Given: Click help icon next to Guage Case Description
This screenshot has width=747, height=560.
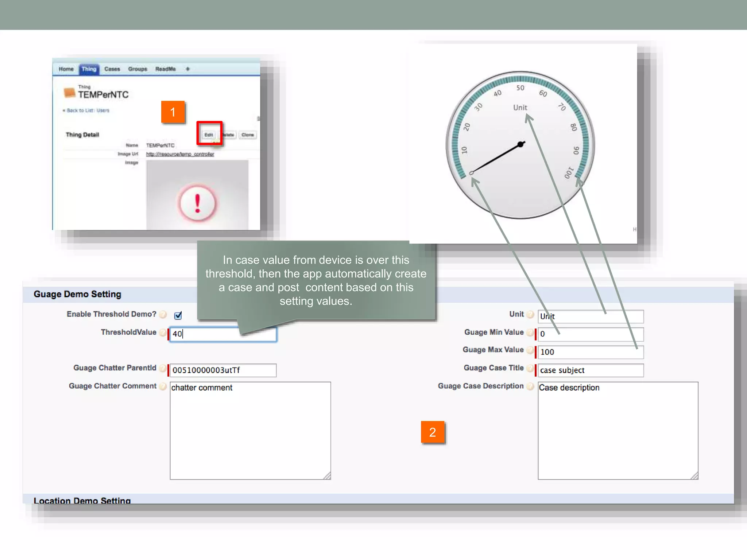Looking at the screenshot, I should tap(530, 386).
